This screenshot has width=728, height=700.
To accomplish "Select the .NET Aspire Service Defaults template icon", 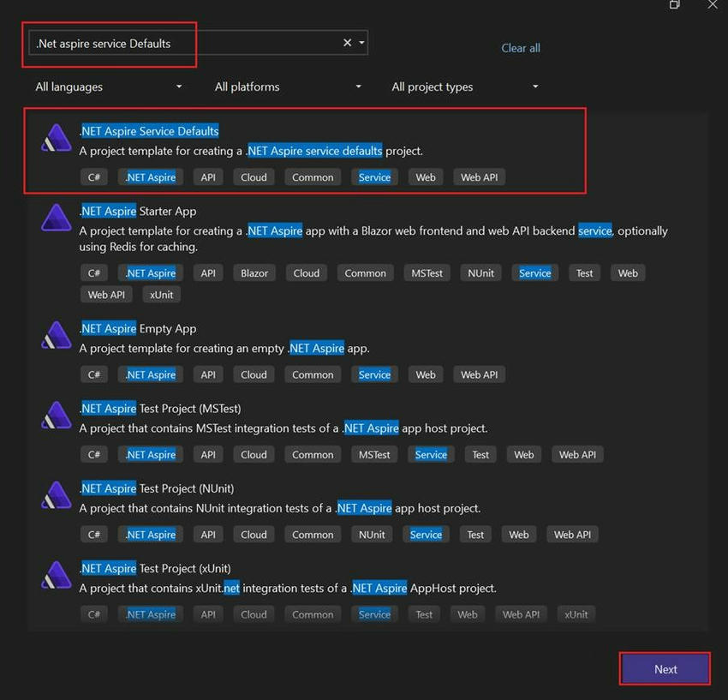I will click(55, 138).
